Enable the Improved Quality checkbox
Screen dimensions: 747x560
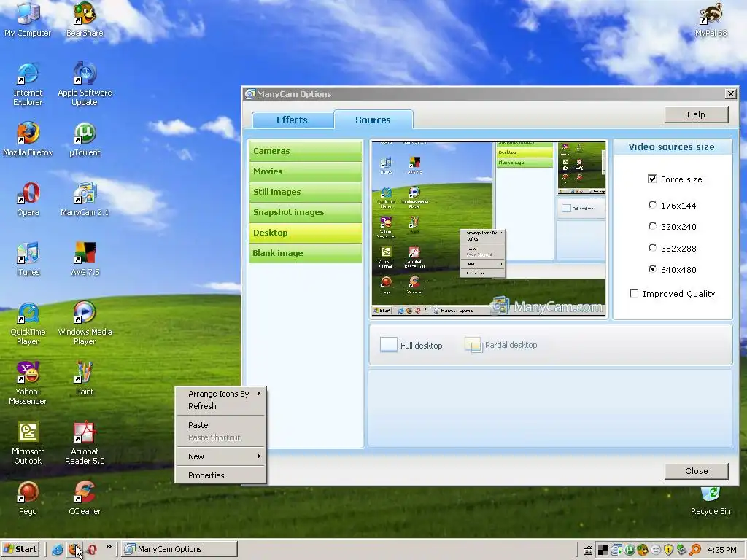(x=634, y=293)
